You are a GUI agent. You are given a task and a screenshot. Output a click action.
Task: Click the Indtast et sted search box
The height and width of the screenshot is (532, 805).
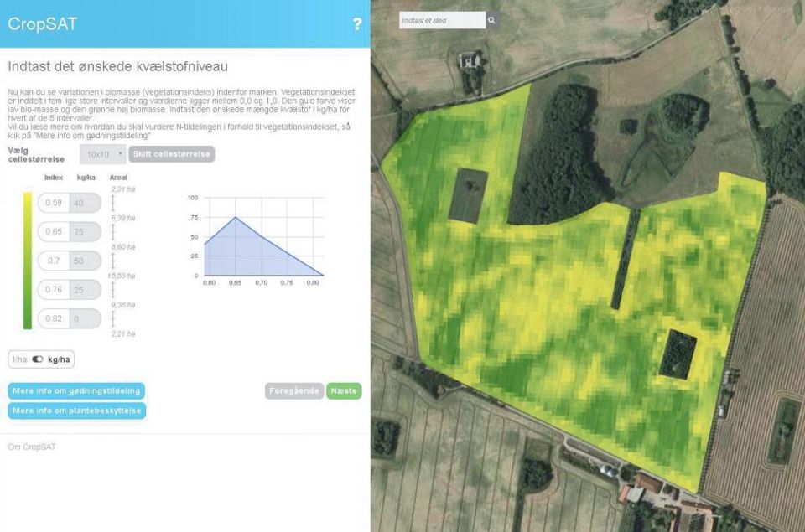[440, 18]
